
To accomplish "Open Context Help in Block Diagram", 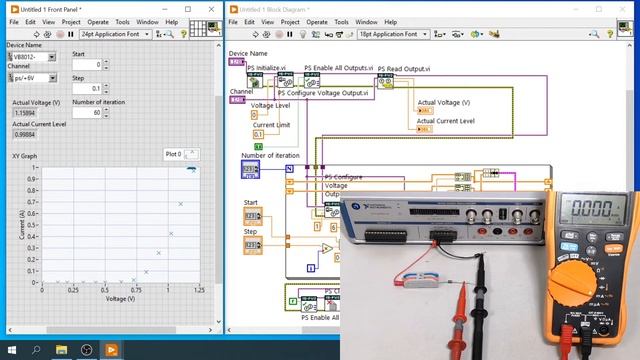I will tap(610, 34).
